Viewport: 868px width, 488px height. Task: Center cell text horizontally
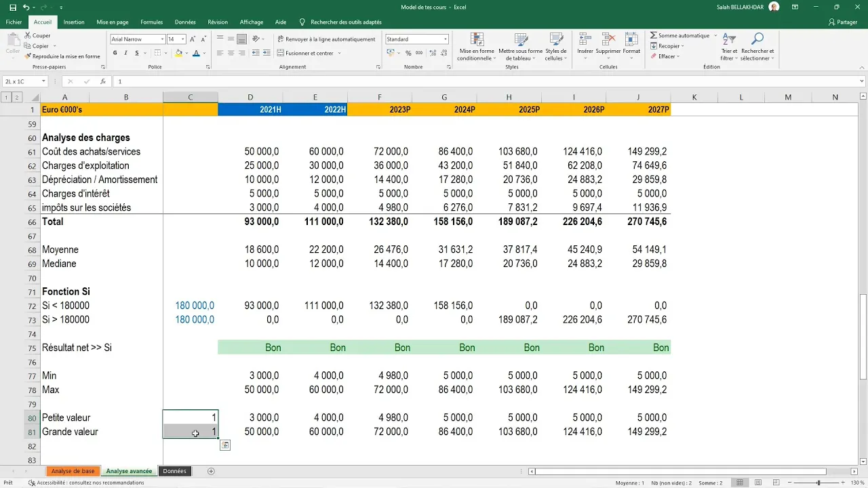click(x=231, y=53)
